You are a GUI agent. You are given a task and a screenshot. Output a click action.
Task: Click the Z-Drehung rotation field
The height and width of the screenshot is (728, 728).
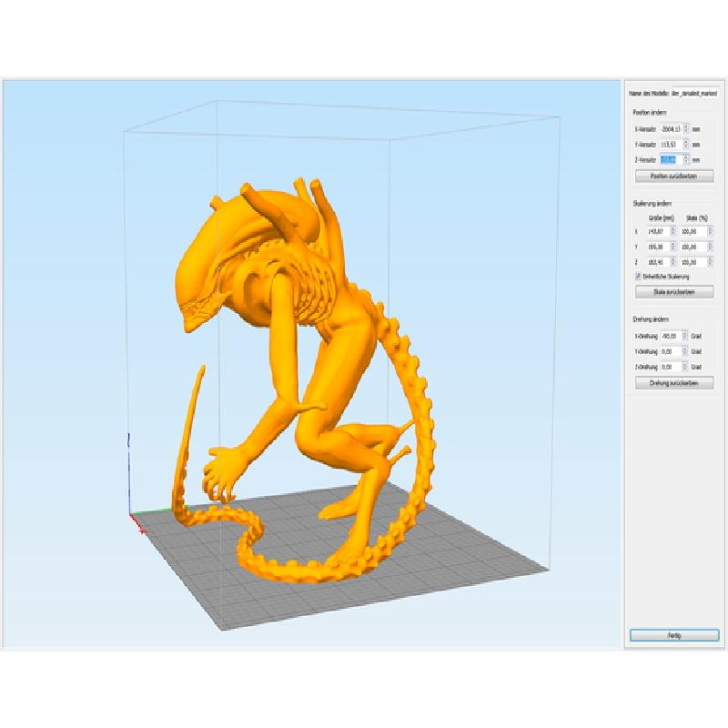click(671, 367)
